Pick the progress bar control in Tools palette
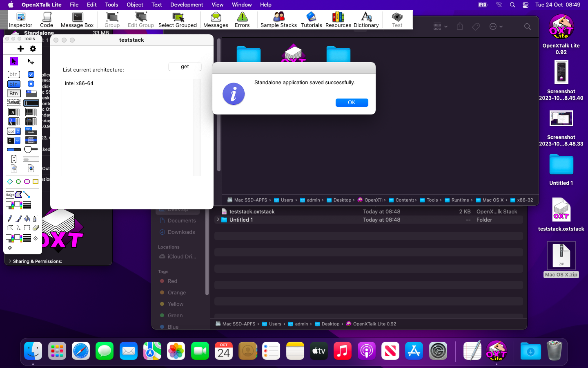 (14, 150)
